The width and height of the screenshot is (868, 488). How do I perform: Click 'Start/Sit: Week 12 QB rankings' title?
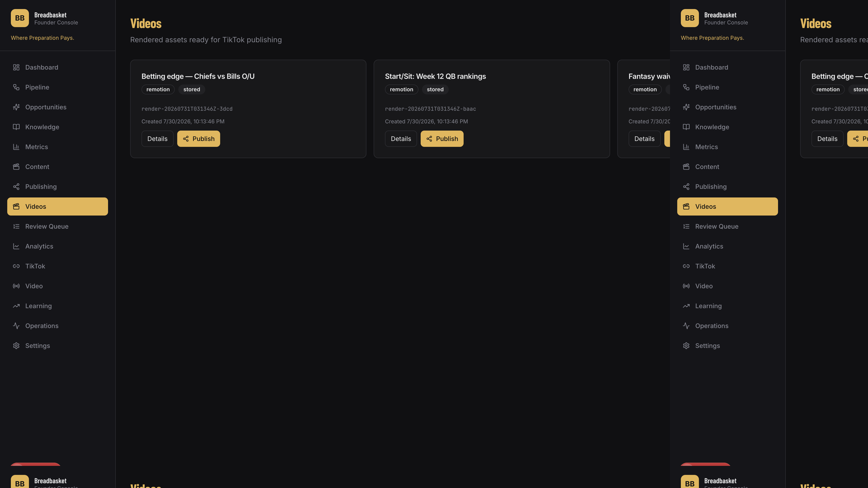coord(435,76)
